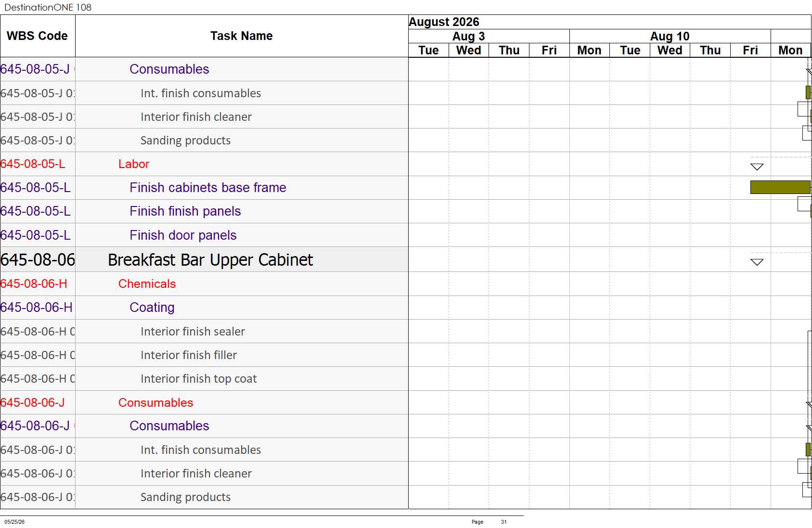Click the Interior finish filler task

(x=189, y=355)
